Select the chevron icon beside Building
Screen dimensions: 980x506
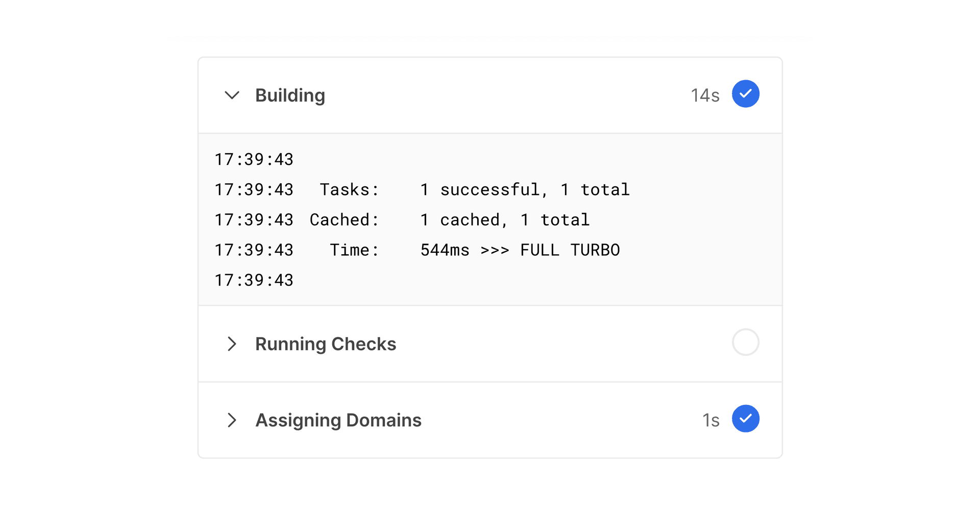[x=232, y=95]
